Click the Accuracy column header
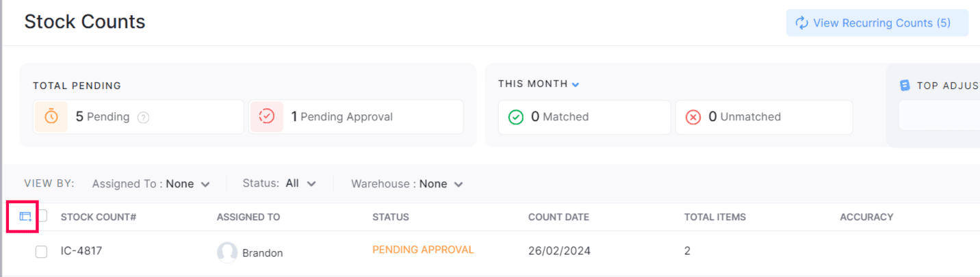The width and height of the screenshot is (980, 277). 866,217
